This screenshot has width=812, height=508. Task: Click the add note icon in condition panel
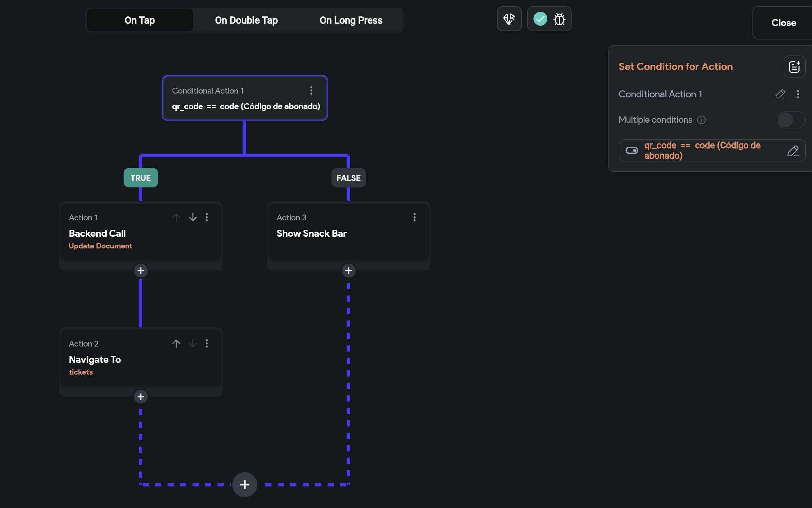click(794, 67)
